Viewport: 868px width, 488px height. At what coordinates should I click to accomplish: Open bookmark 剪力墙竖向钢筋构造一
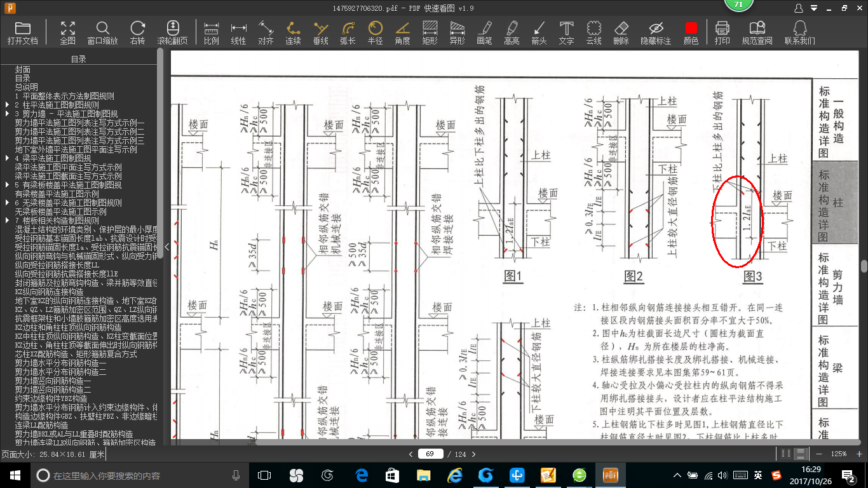53,381
